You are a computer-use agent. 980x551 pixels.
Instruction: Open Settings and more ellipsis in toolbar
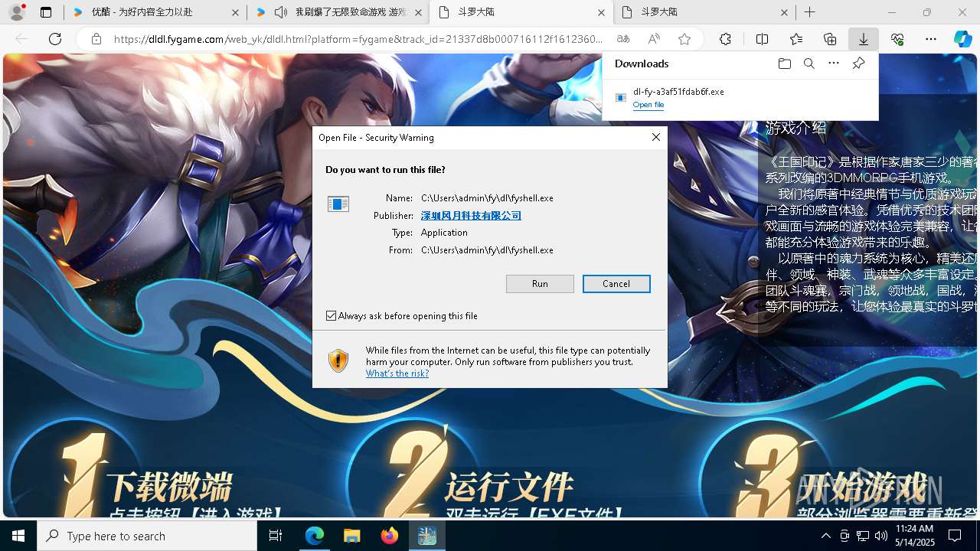931,39
